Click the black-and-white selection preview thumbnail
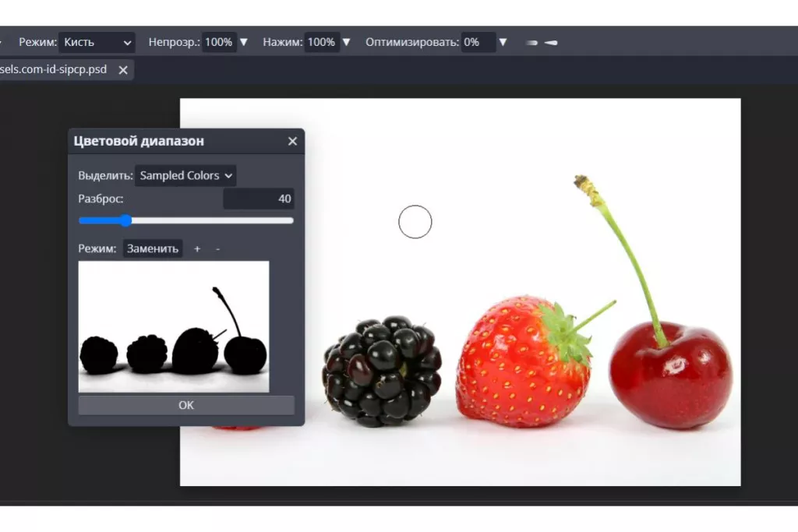The height and width of the screenshot is (532, 798). tap(174, 326)
